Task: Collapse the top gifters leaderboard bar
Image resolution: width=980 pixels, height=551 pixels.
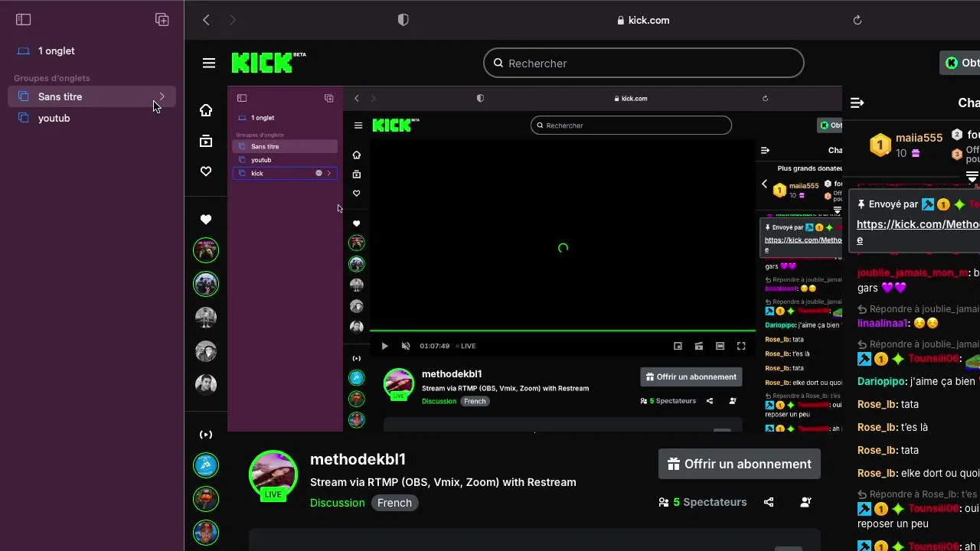Action: [x=972, y=177]
